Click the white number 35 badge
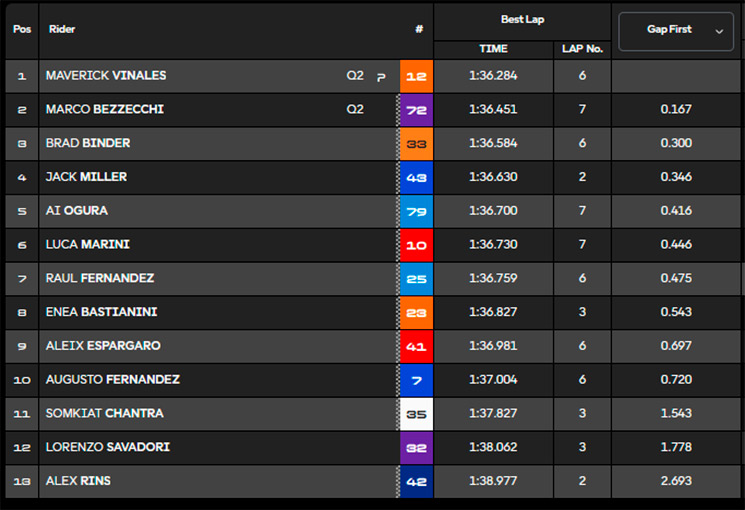This screenshot has height=510, width=745. click(x=416, y=414)
